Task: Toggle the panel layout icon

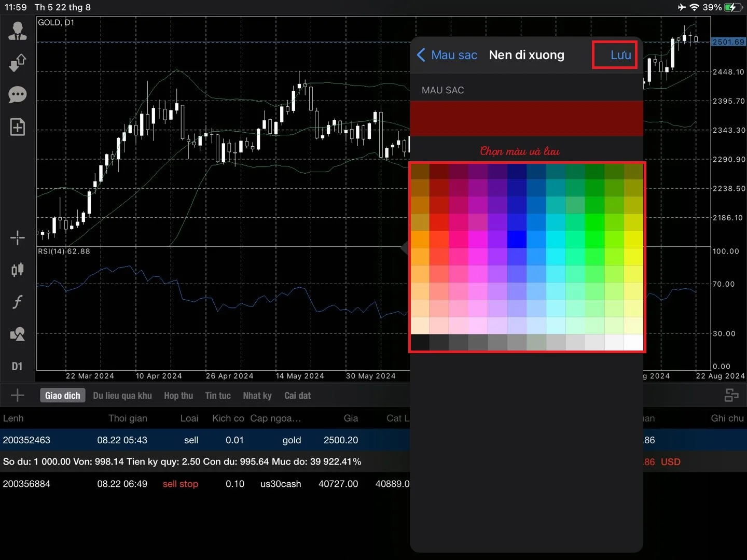Action: [x=731, y=395]
